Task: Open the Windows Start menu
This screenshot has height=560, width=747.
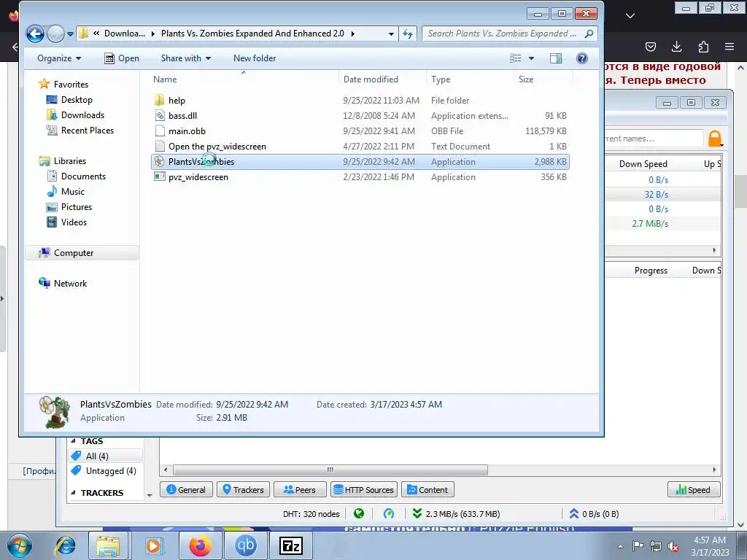Action: (19, 545)
